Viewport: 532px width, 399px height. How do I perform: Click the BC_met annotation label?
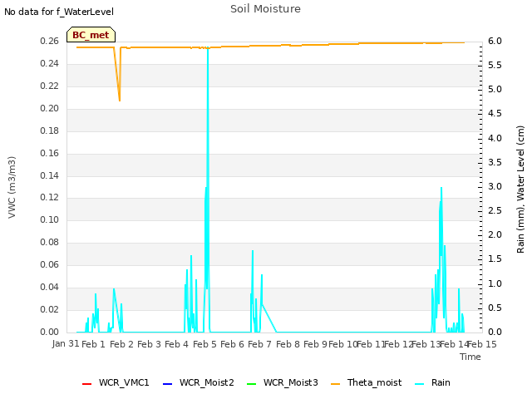click(x=91, y=35)
